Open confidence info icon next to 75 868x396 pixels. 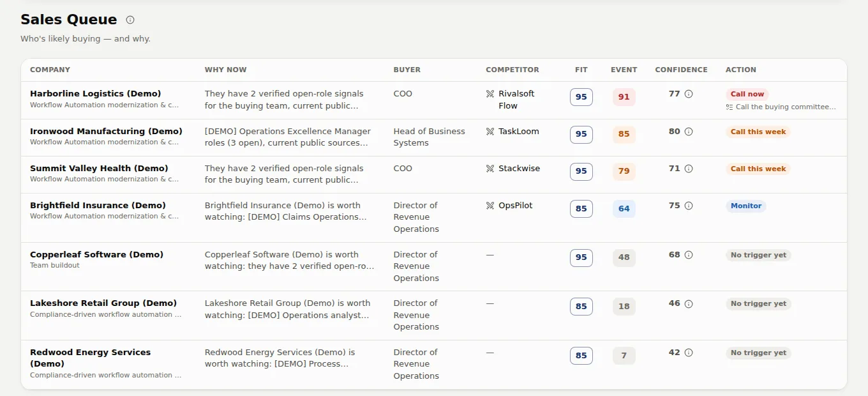tap(689, 206)
